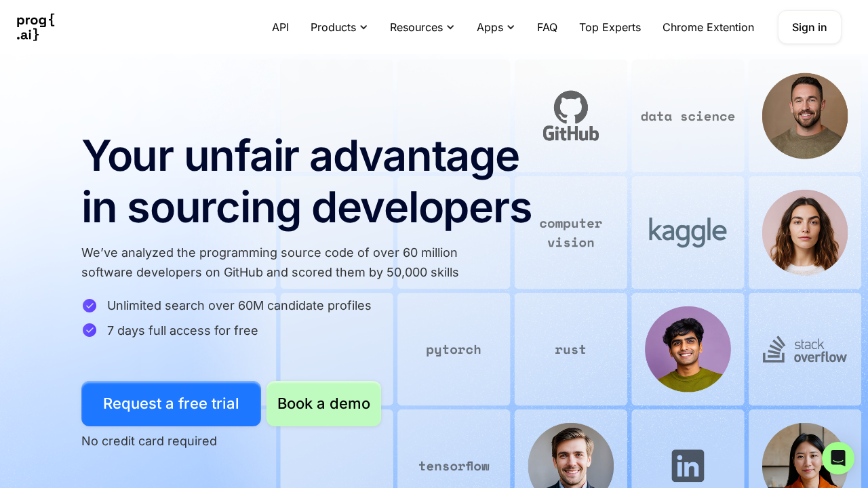Go to the FAQ page
The image size is (868, 488).
(547, 27)
